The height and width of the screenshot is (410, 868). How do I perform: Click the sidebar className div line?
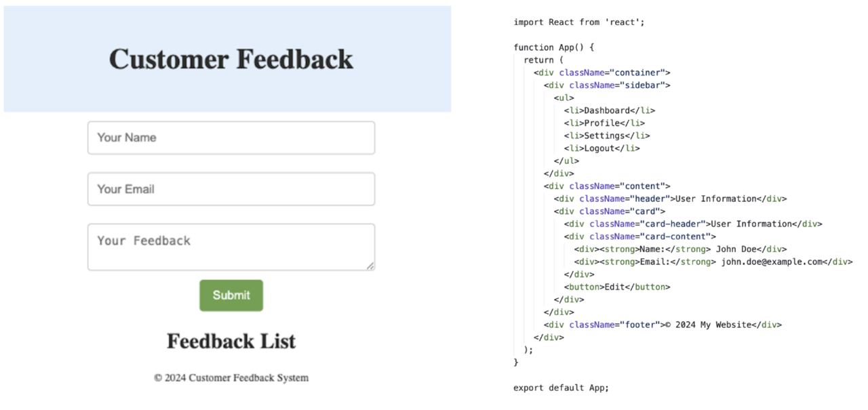click(606, 85)
